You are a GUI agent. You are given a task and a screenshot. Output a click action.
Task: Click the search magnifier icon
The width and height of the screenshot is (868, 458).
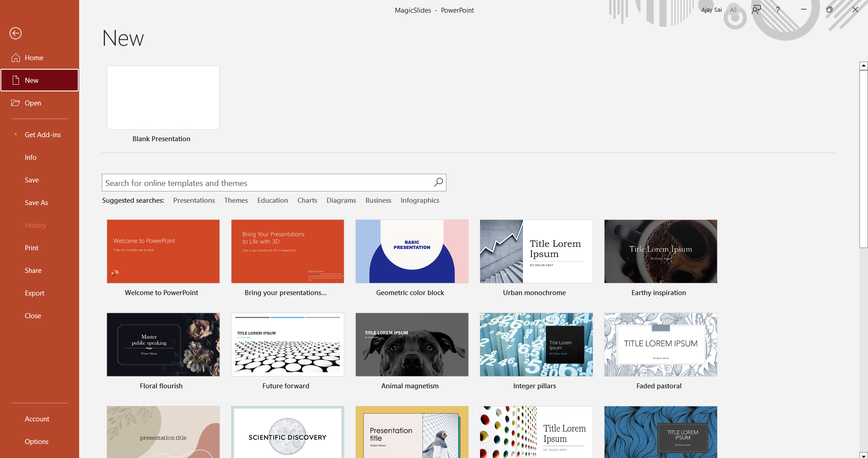[438, 182]
